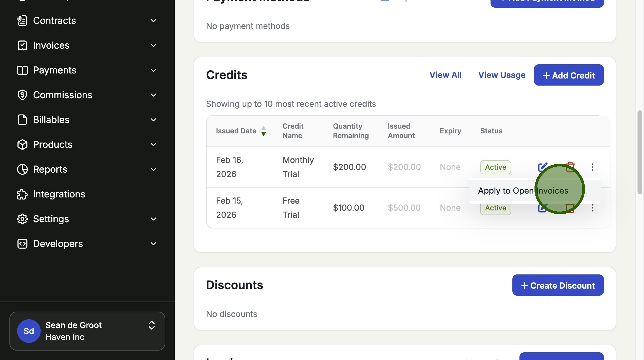
Task: Click the Integrations puzzle icon
Action: click(x=22, y=194)
